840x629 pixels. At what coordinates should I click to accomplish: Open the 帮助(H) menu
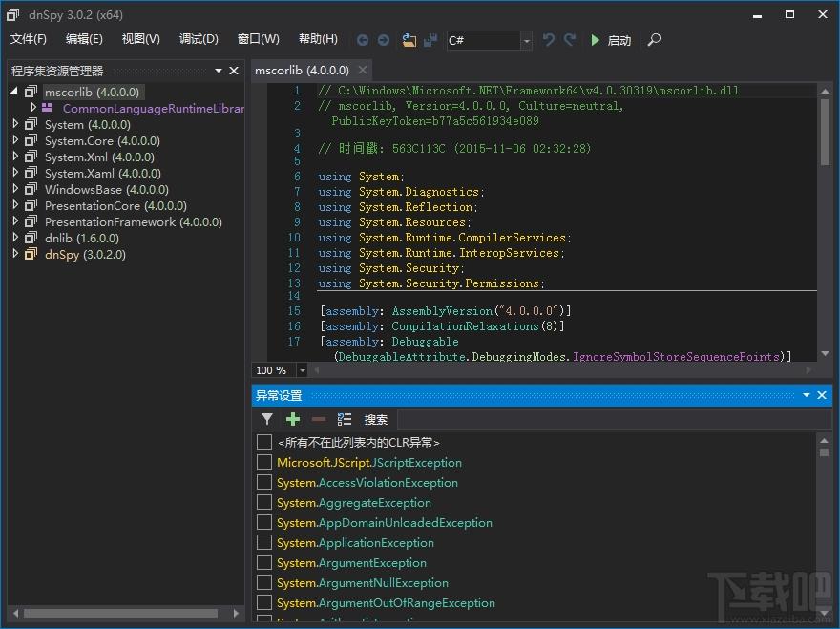[x=318, y=39]
